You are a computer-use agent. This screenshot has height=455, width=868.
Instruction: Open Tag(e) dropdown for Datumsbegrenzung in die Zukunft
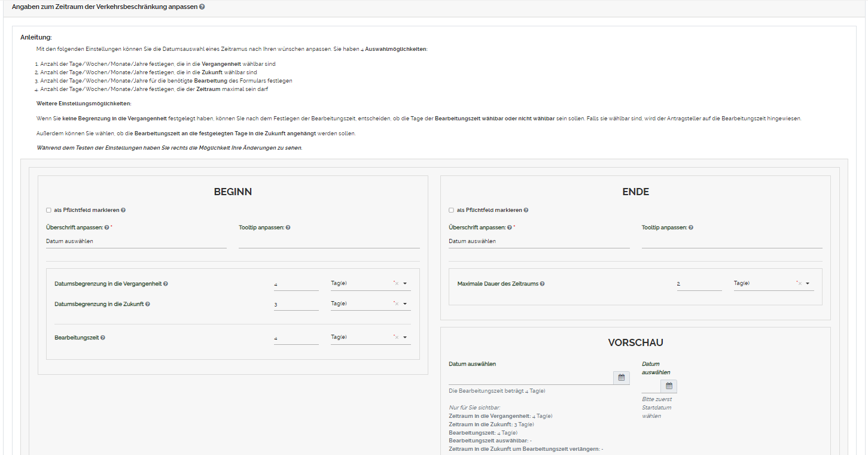click(x=404, y=304)
